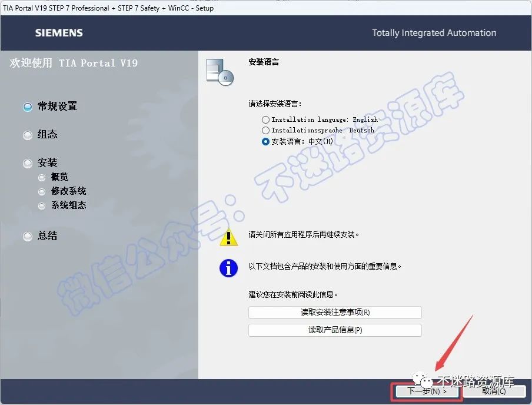Select the 组态 step in sidebar
The height and width of the screenshot is (405, 532).
tap(40, 135)
